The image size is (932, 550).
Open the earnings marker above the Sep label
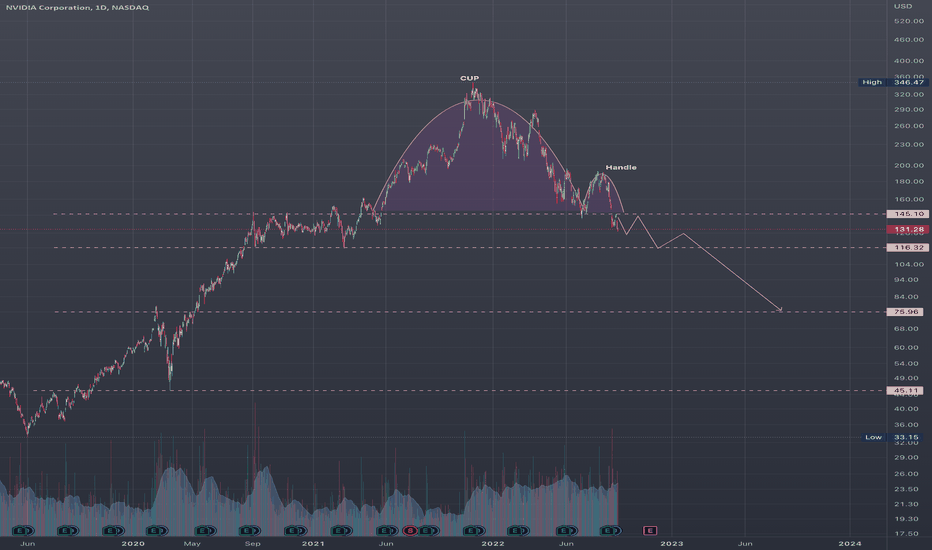(x=247, y=530)
